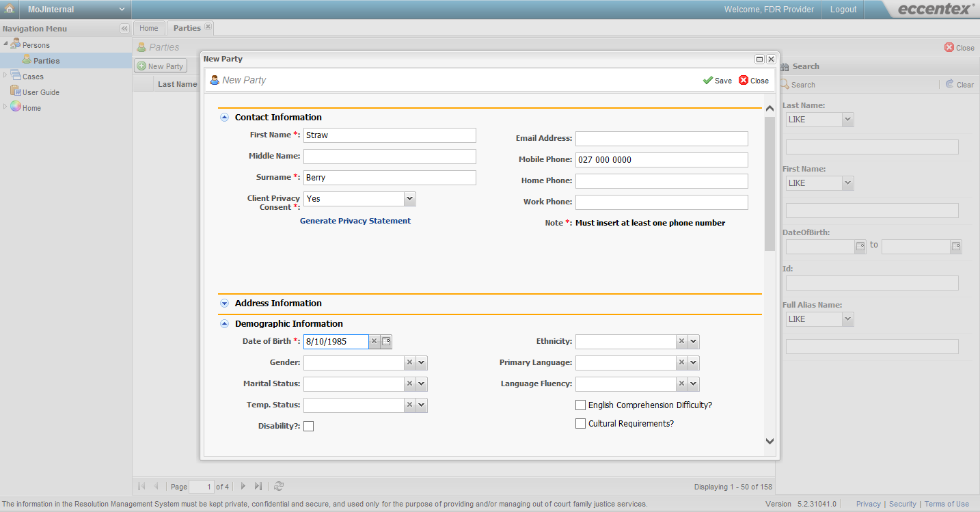Viewport: 980px width, 512px height.
Task: Open the Temp. Status dropdown arrow
Action: click(x=421, y=405)
